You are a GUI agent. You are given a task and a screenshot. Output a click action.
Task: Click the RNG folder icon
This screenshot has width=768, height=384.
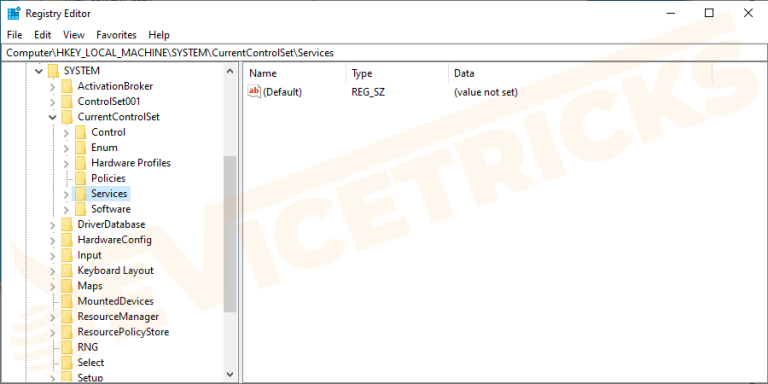(67, 347)
